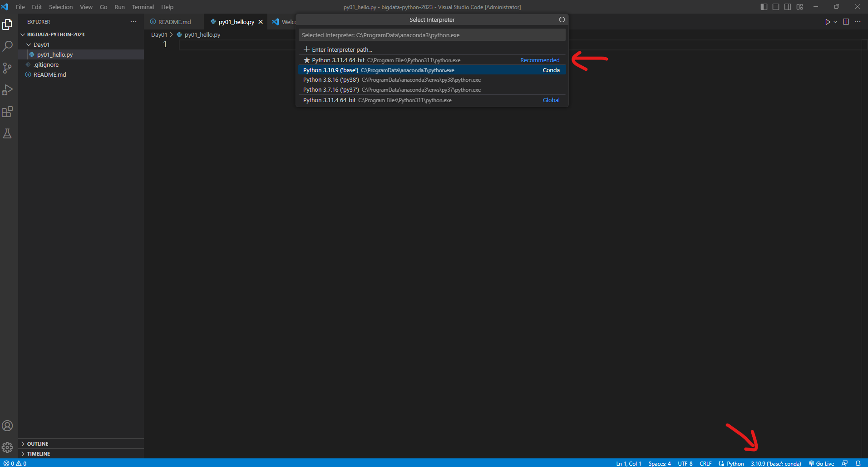Toggle Primary Side Bar layout icon
The width and height of the screenshot is (868, 467).
pos(764,7)
